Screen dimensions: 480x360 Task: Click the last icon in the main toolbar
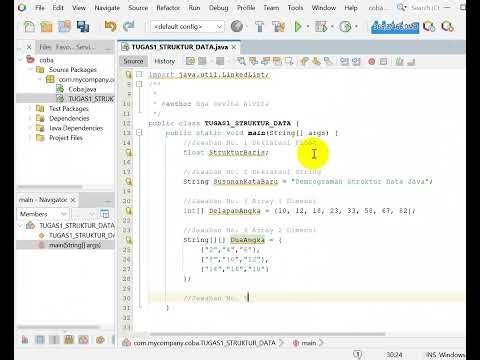(447, 26)
